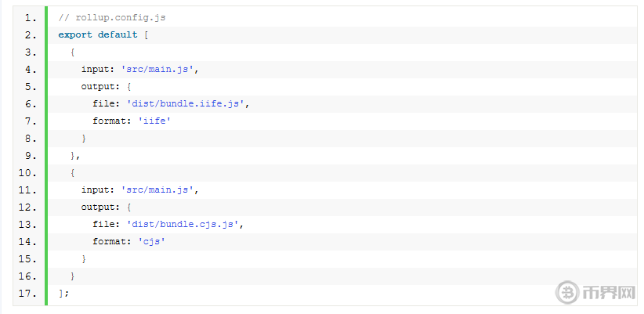This screenshot has height=314, width=644.
Task: Click the 'cjs' format value on line 14
Action: (152, 241)
